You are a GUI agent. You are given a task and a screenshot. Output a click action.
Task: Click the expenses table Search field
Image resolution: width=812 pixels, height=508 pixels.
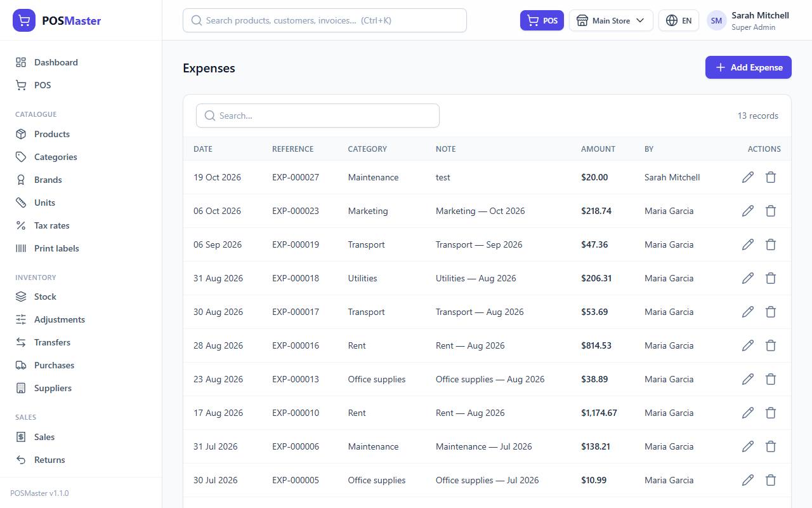(318, 116)
